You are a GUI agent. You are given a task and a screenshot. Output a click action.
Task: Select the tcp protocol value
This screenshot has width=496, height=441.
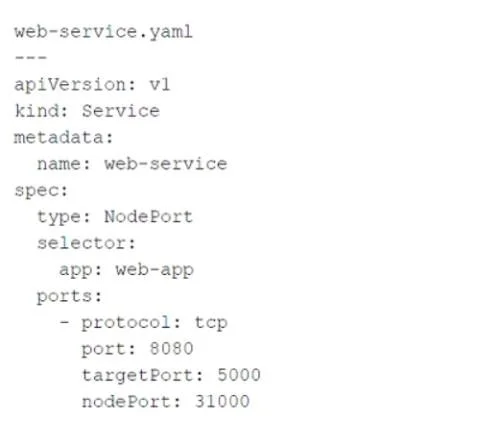click(211, 323)
